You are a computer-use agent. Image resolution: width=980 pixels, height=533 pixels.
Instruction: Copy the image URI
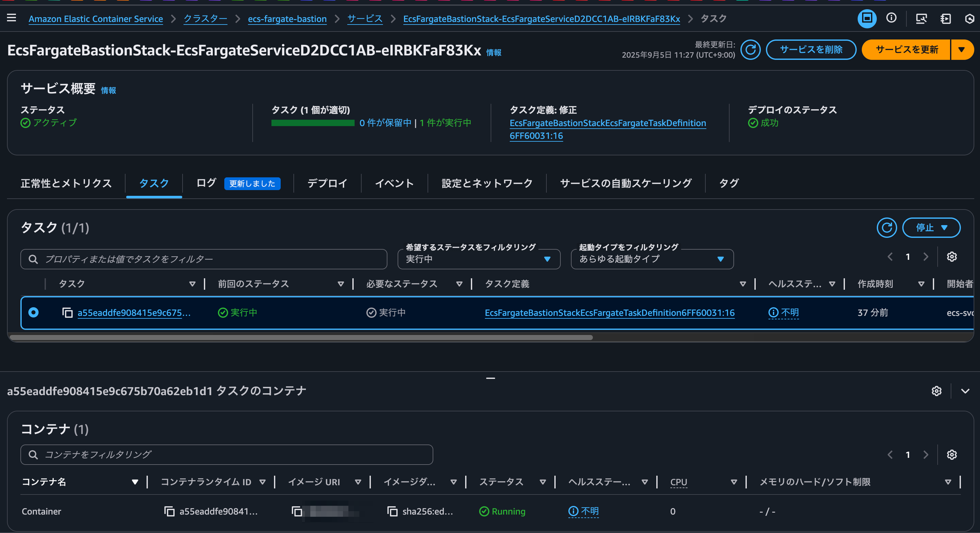click(297, 511)
